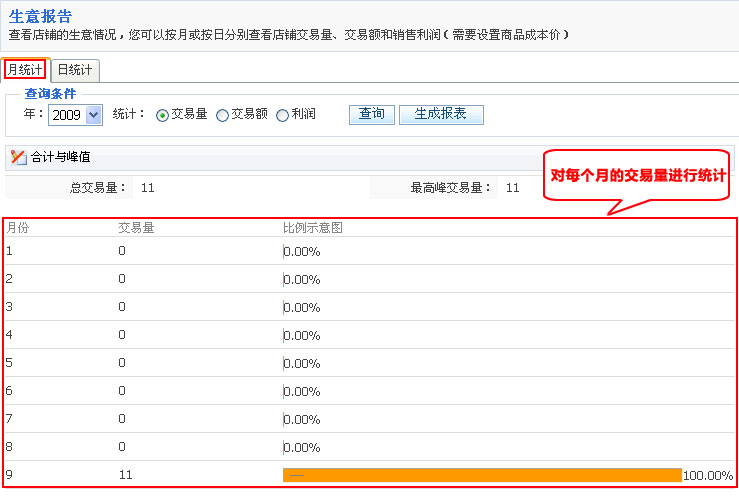
Task: Click the 生成报表 button
Action: [x=441, y=115]
